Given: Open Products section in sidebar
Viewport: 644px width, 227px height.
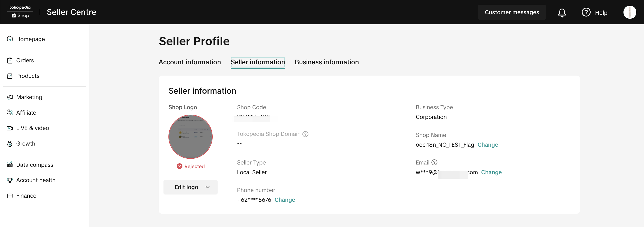Looking at the screenshot, I should tap(28, 76).
